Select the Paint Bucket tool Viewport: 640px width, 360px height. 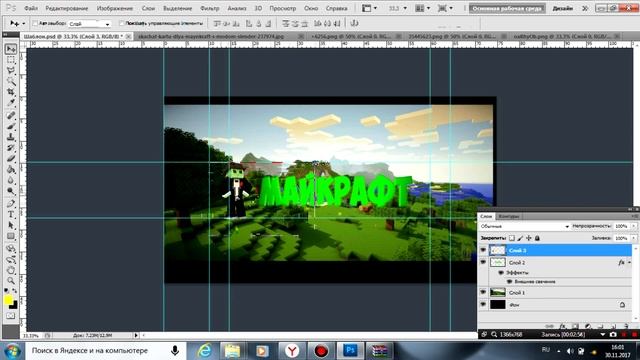pyautogui.click(x=11, y=169)
